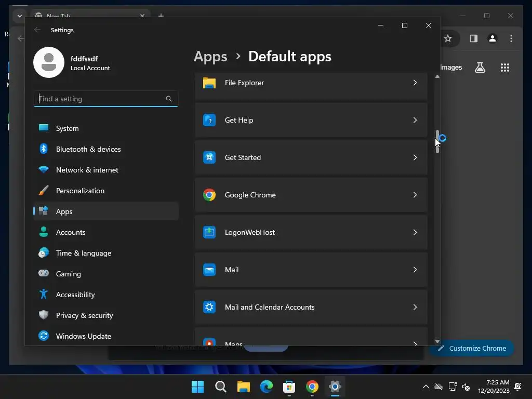Open Microsoft Store from the taskbar

click(289, 387)
